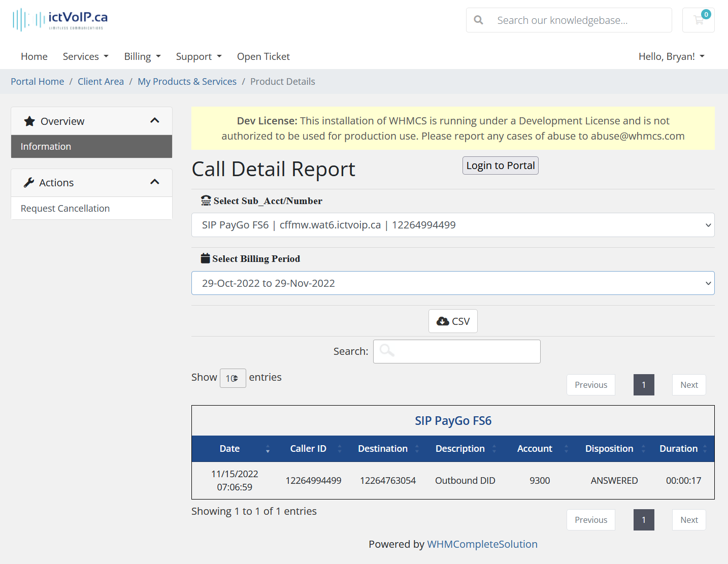Open the WHMCompleteSolution link
The height and width of the screenshot is (564, 728).
(482, 544)
